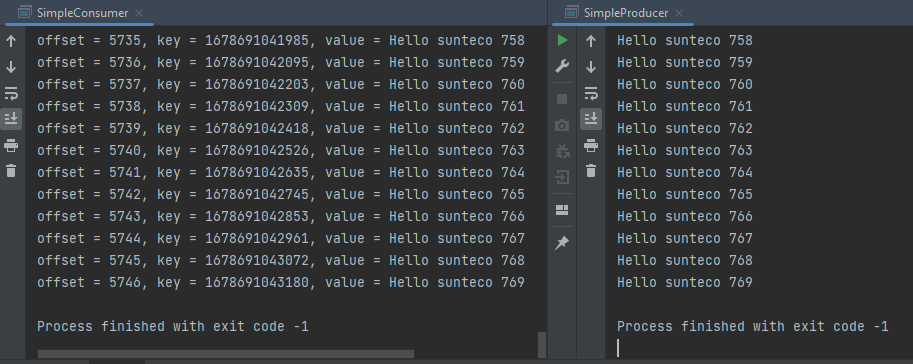Rerun SimpleProducer with green play icon

562,41
